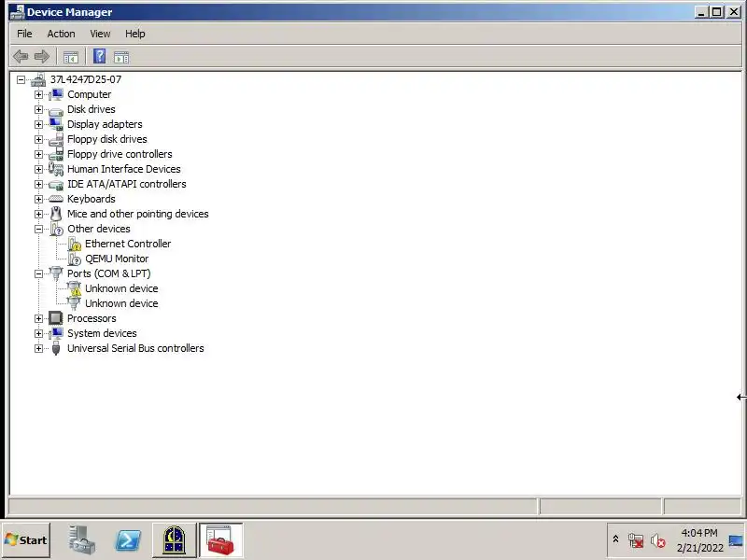Click the second Unknown device port icon

tap(74, 303)
